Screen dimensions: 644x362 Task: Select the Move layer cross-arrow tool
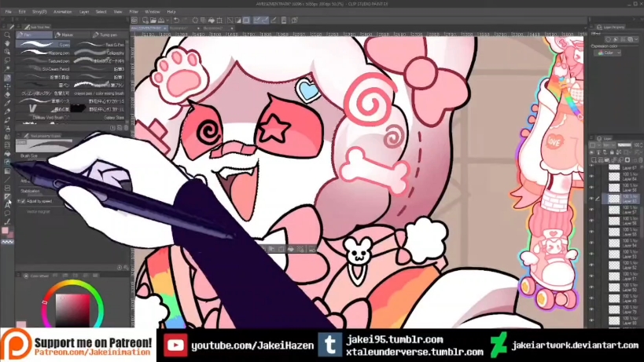[x=7, y=86]
